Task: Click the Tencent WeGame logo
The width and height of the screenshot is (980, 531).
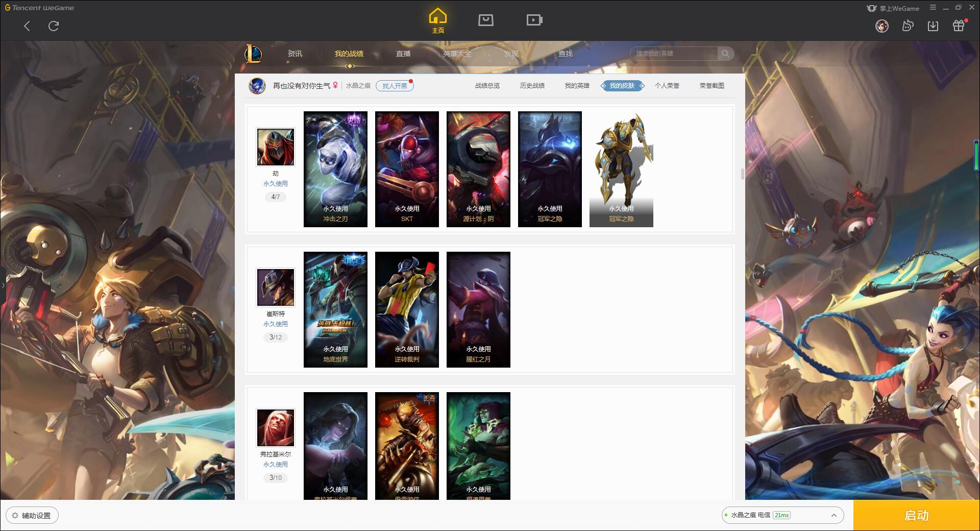Action: 39,8
